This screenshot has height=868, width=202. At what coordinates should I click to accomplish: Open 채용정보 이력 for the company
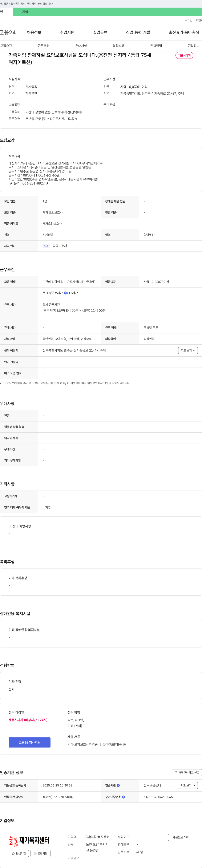(181, 837)
